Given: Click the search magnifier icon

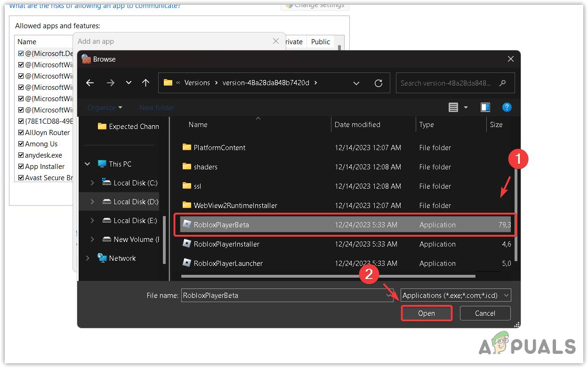Looking at the screenshot, I should point(503,83).
